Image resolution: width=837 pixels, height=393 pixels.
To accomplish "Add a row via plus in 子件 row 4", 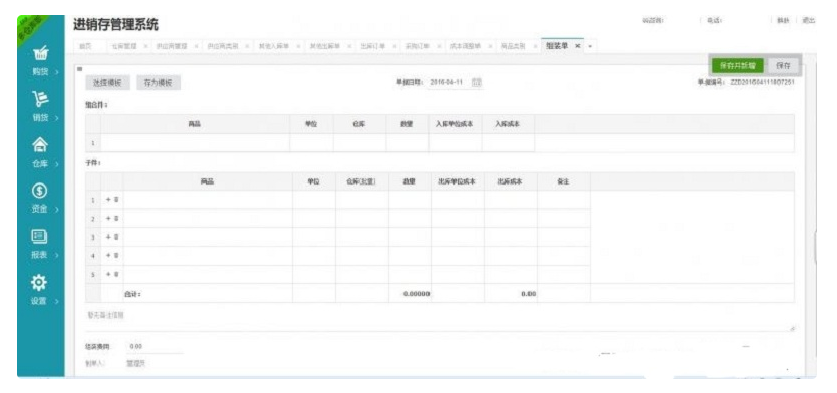I will 108,256.
